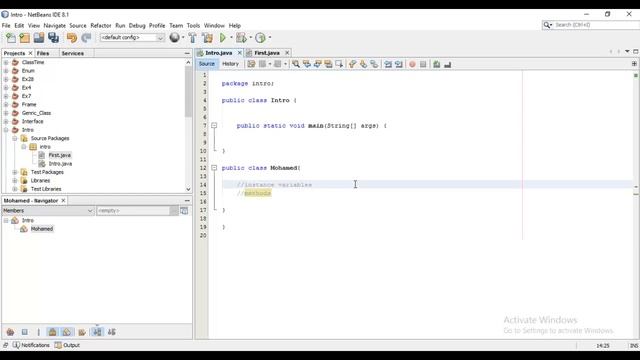The height and width of the screenshot is (360, 640).
Task: Expand the ClassTime project node
Action: click(x=6, y=62)
